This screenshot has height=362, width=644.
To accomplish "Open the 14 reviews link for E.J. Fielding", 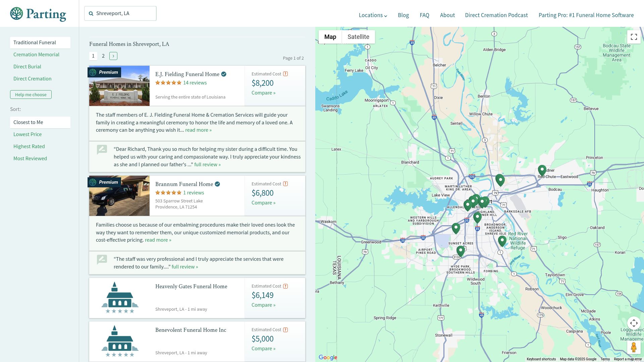I will pos(195,82).
